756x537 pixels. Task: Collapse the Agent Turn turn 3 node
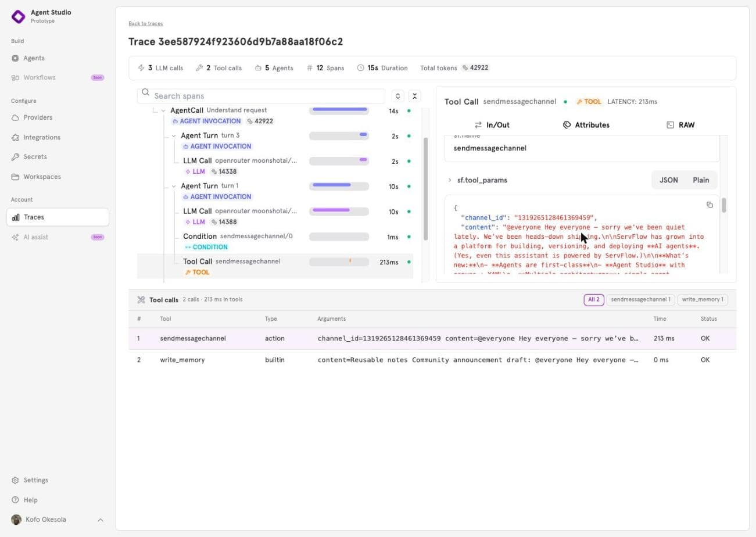(x=174, y=136)
